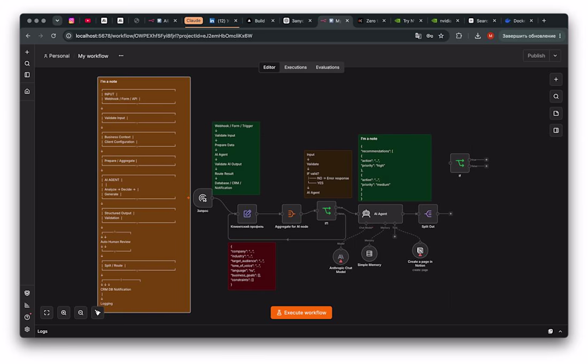Click Завершить обновление button in Chrome
Screen dimensions: 588x364
[x=532, y=36]
